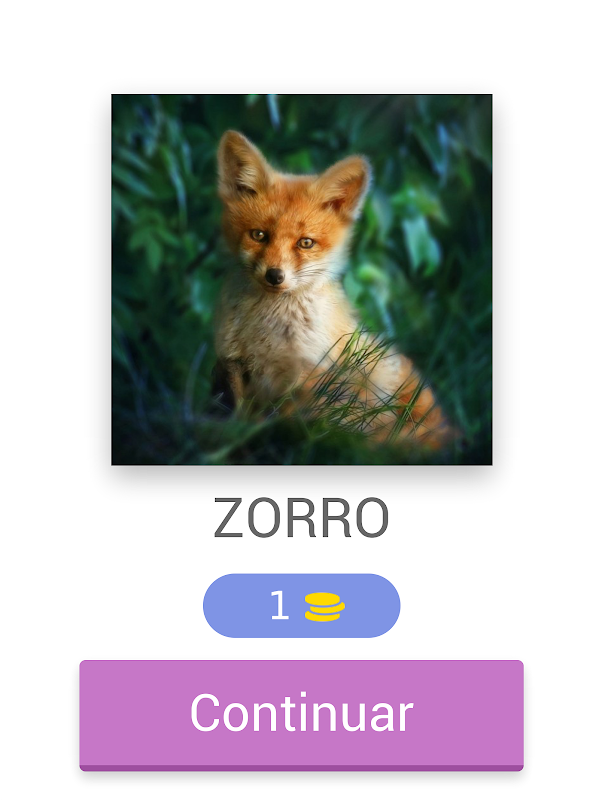Tap the ZORRO answer word
The height and width of the screenshot is (800, 599).
pos(301,518)
